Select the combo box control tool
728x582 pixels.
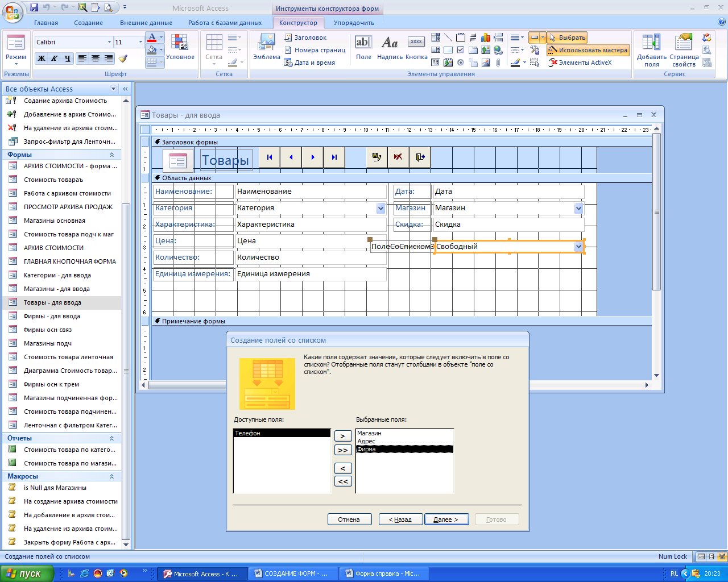click(x=436, y=38)
